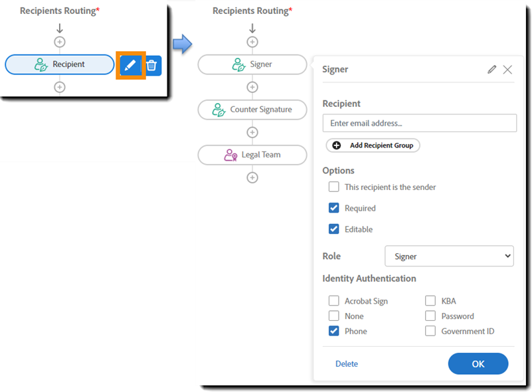The height and width of the screenshot is (392, 532).
Task: Click the plus icon below Legal Team
Action: click(252, 177)
